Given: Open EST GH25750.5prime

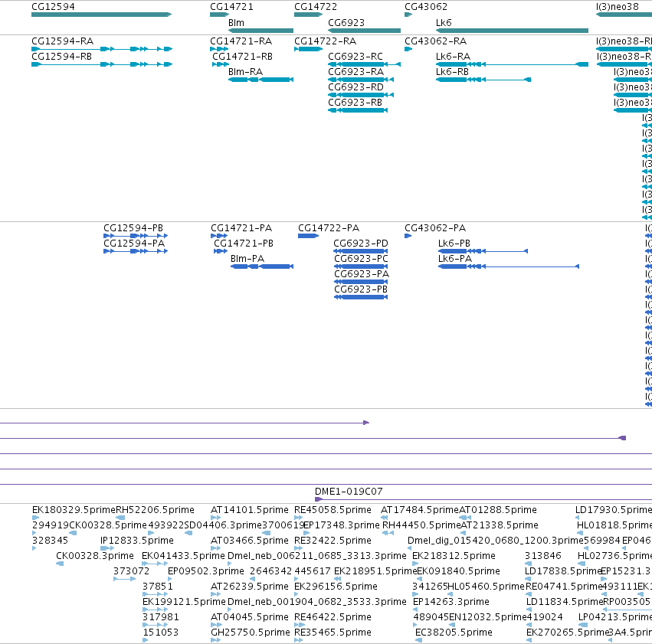Looking at the screenshot, I should (251, 633).
